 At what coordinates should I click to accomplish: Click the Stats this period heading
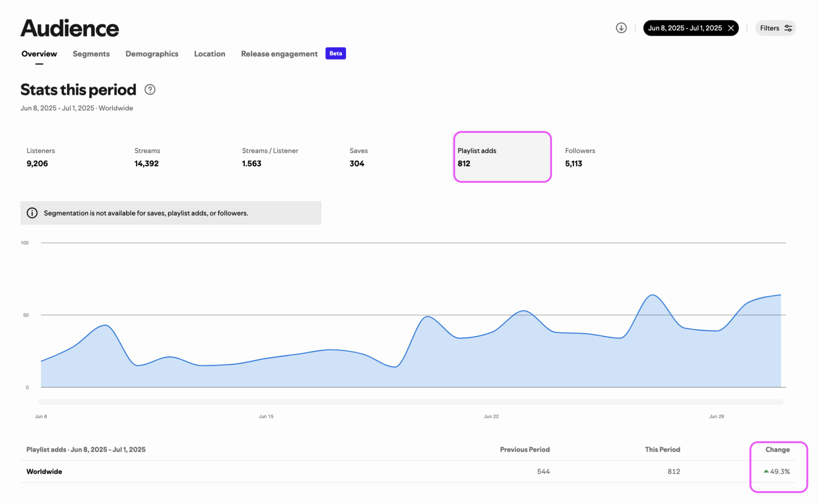pyautogui.click(x=78, y=89)
